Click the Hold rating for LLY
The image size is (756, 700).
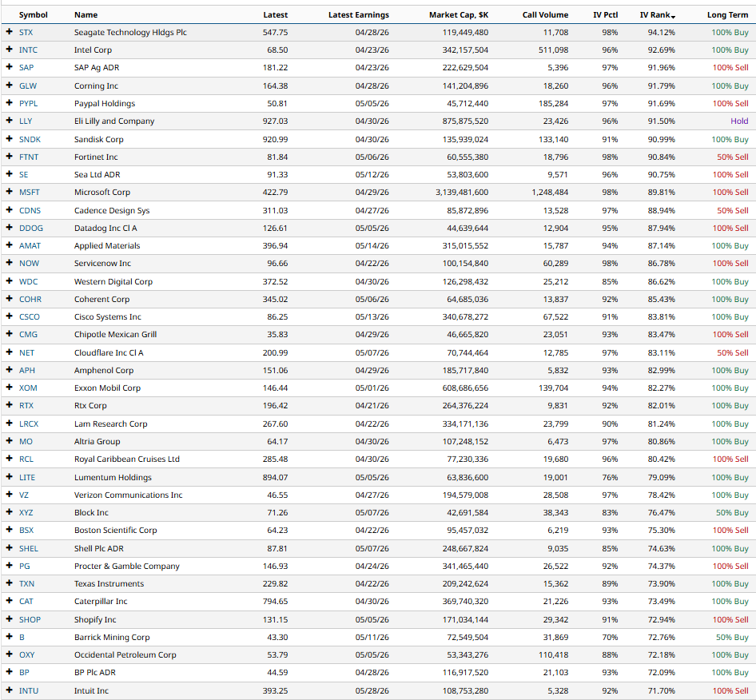(739, 121)
